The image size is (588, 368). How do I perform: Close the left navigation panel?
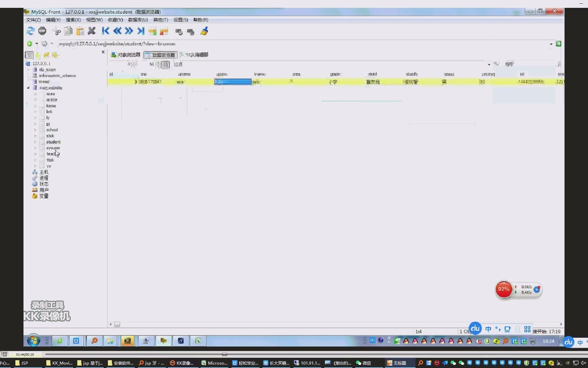pos(103,52)
